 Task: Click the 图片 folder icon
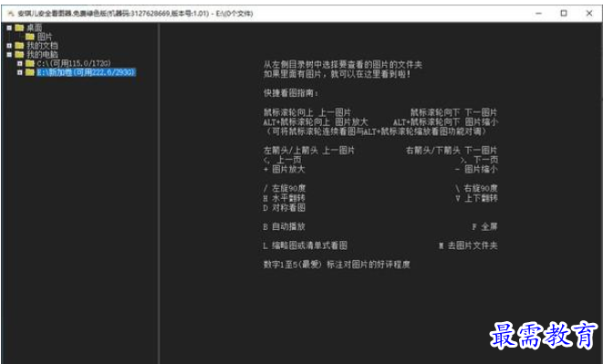[30, 36]
